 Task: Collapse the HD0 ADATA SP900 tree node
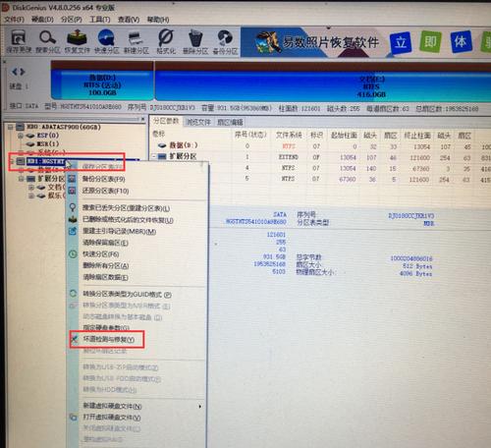(11, 127)
